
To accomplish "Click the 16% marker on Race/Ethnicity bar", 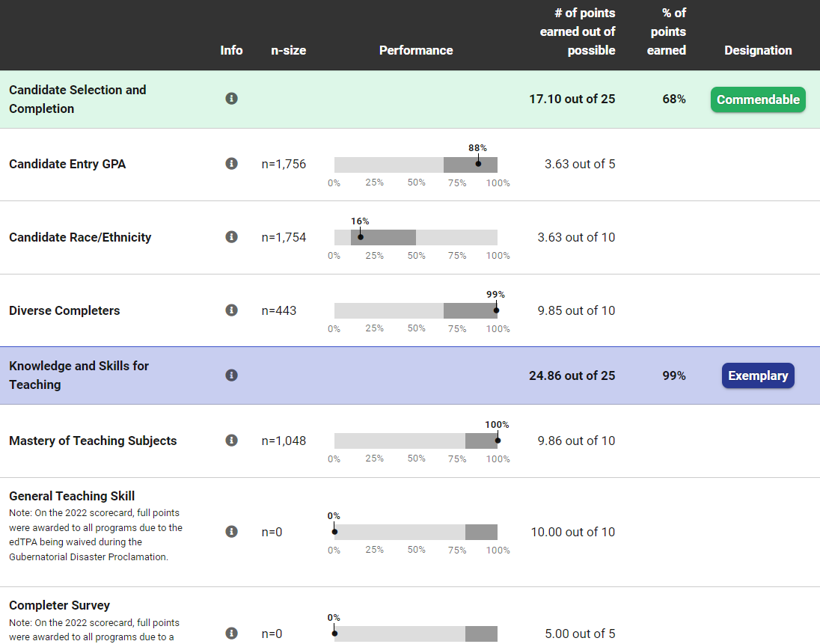I will pyautogui.click(x=360, y=237).
